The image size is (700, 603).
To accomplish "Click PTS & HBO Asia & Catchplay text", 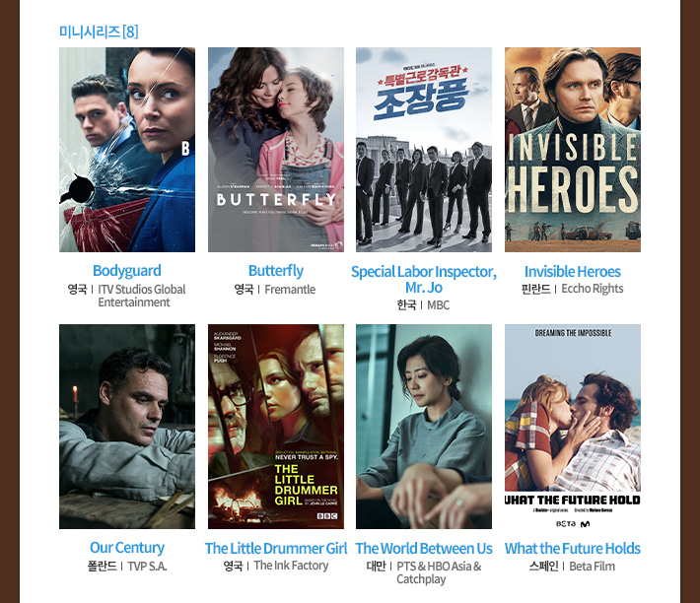I will pos(439,572).
